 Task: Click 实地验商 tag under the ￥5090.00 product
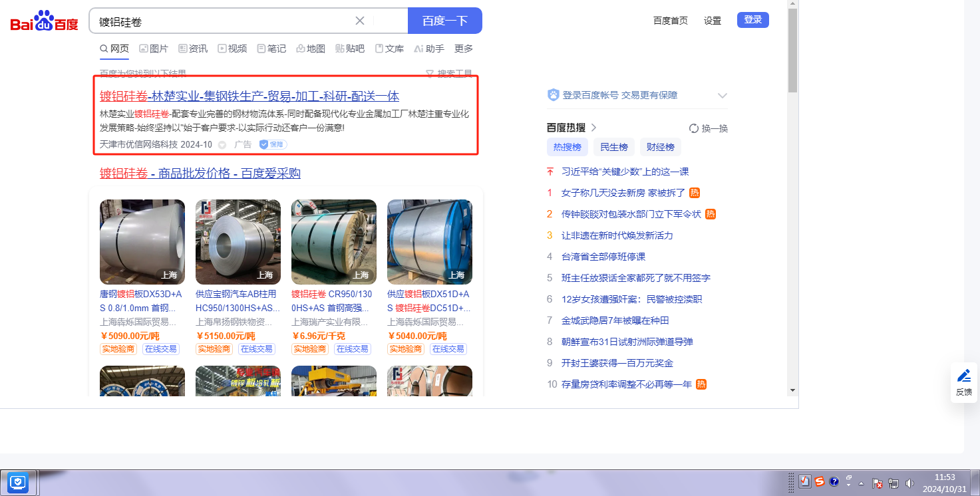(118, 349)
